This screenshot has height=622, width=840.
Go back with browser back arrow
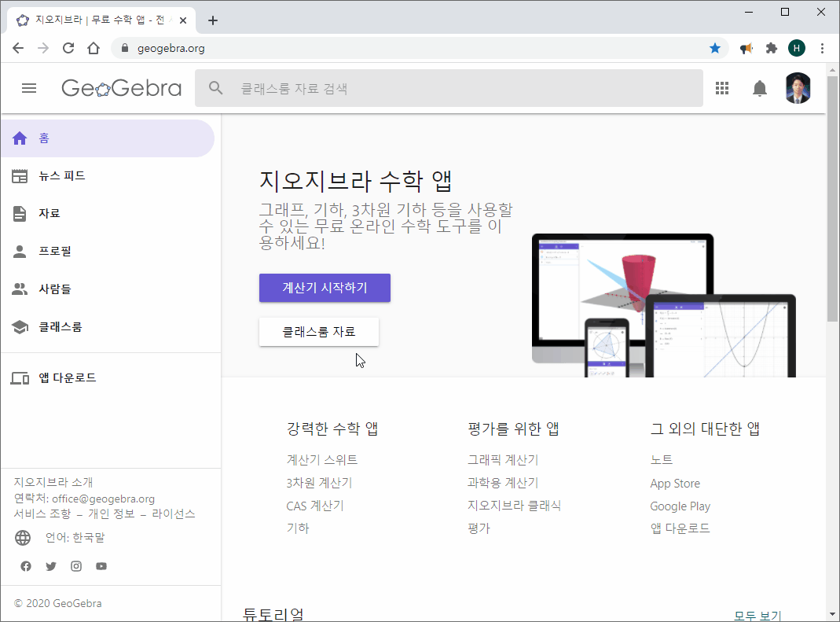[18, 48]
